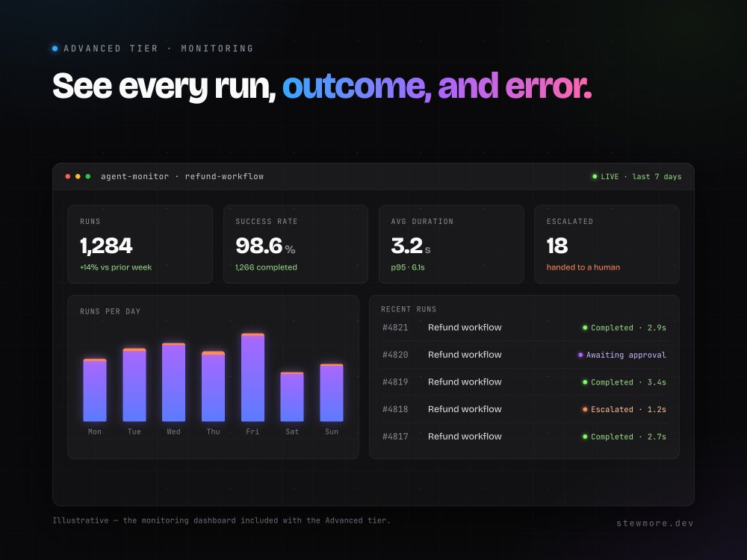Click "handed to a human" text
Viewport: 747px width, 560px height.
click(583, 267)
